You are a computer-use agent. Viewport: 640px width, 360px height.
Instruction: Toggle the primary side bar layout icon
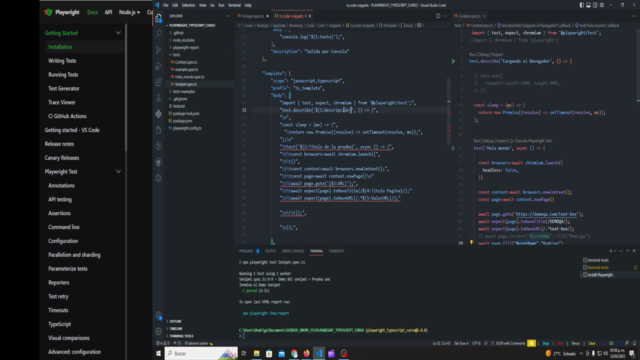tap(582, 5)
